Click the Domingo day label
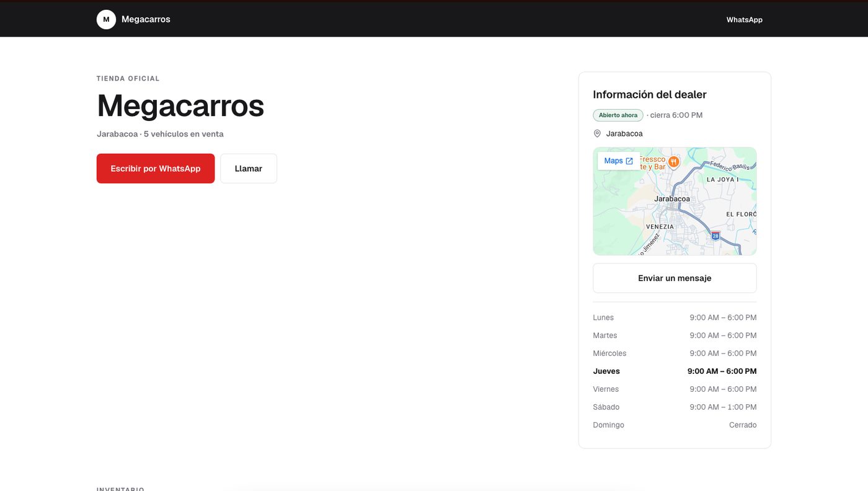 (609, 425)
